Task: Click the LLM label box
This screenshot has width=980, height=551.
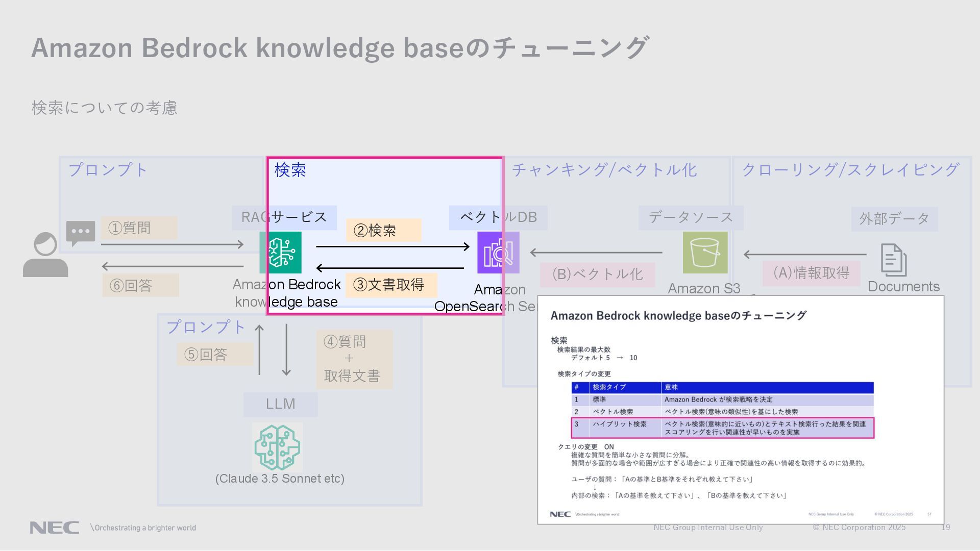Action: click(280, 404)
